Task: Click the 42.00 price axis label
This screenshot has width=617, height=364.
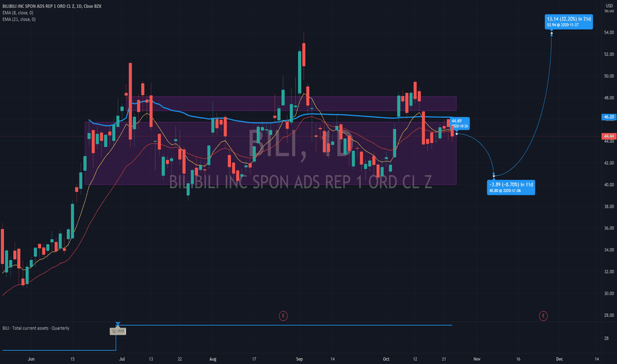Action: point(609,163)
